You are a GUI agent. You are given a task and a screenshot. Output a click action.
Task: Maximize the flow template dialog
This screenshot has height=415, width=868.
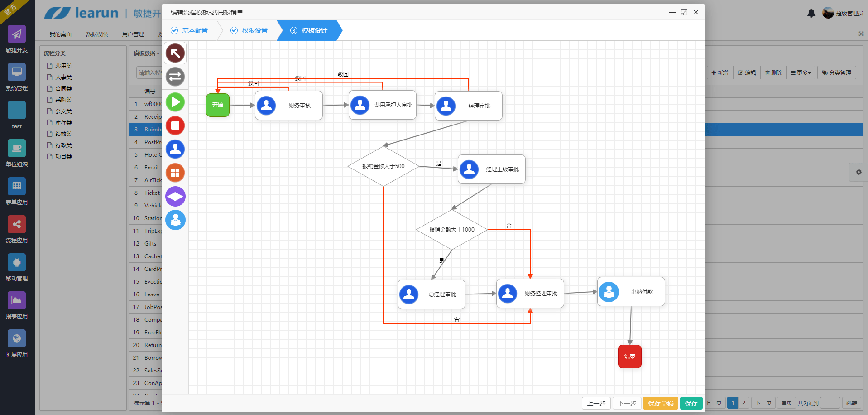(x=684, y=12)
